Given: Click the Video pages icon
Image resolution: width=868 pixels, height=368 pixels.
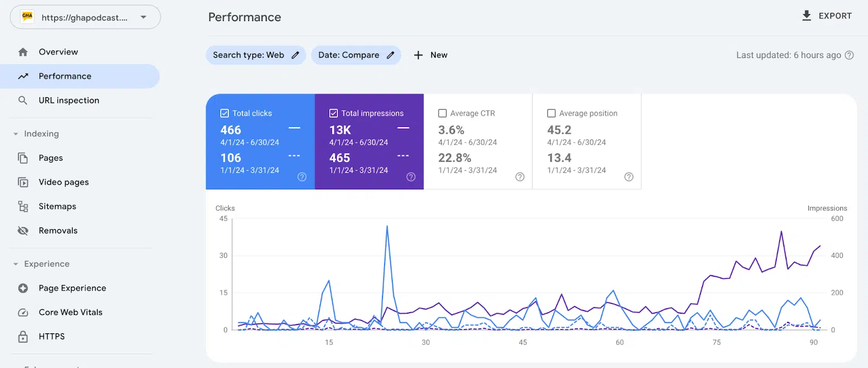Looking at the screenshot, I should [23, 182].
